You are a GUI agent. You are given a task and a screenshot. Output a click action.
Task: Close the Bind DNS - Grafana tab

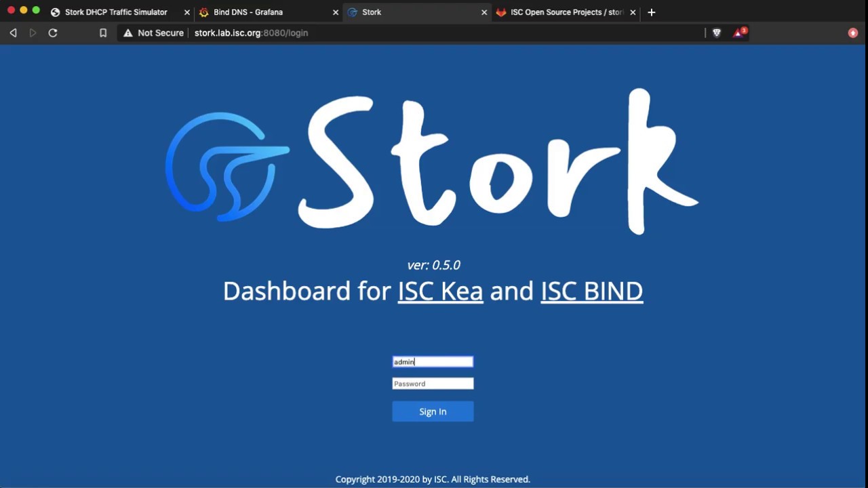click(336, 12)
